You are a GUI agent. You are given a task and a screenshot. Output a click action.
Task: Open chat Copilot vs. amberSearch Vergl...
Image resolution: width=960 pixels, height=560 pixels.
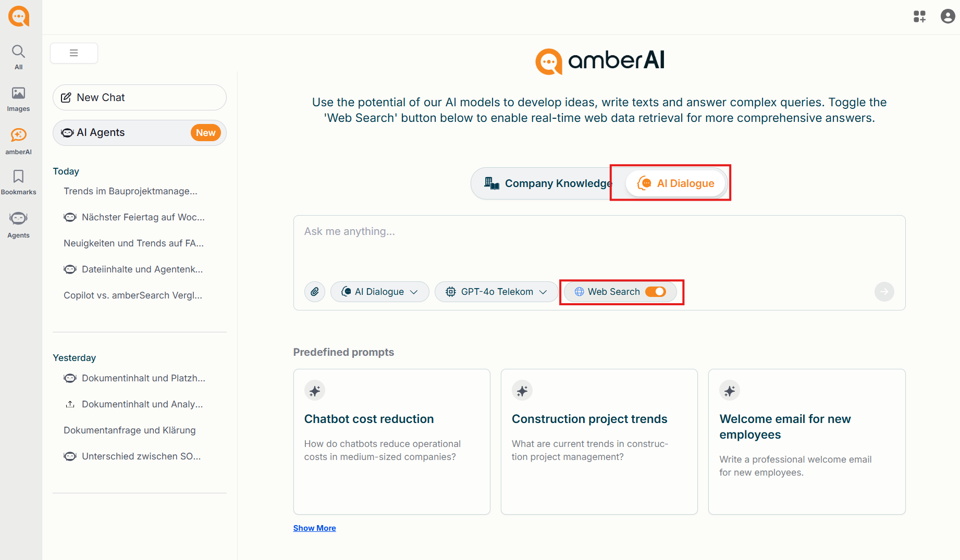coord(133,295)
